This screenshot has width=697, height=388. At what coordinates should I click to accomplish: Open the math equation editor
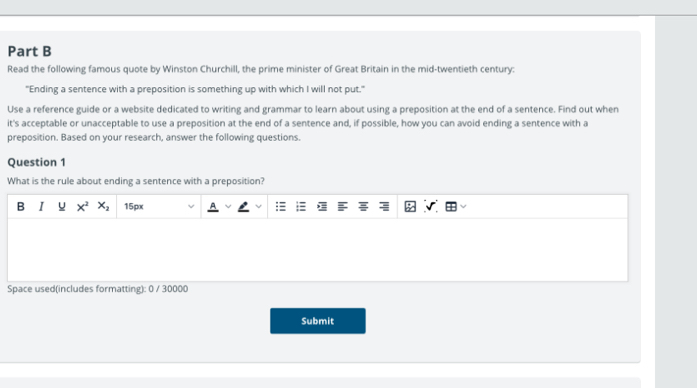[430, 206]
